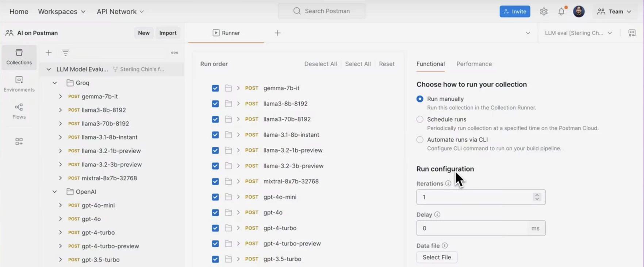Image resolution: width=644 pixels, height=267 pixels.
Task: Click the info icon next to Data file
Action: click(x=444, y=245)
